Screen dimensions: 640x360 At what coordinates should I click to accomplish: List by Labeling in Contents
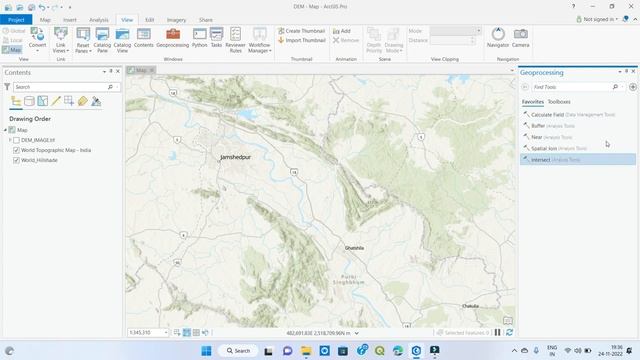(82, 101)
